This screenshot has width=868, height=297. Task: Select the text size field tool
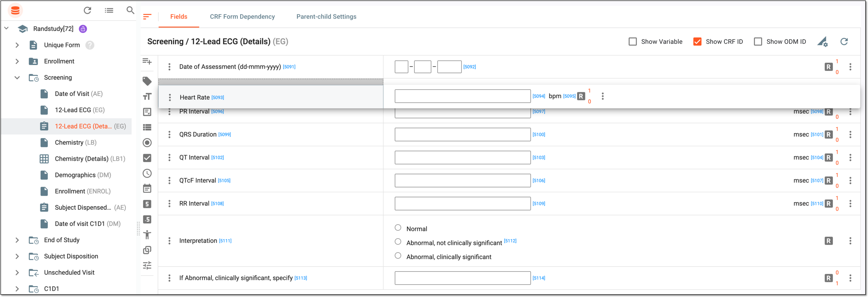point(147,96)
